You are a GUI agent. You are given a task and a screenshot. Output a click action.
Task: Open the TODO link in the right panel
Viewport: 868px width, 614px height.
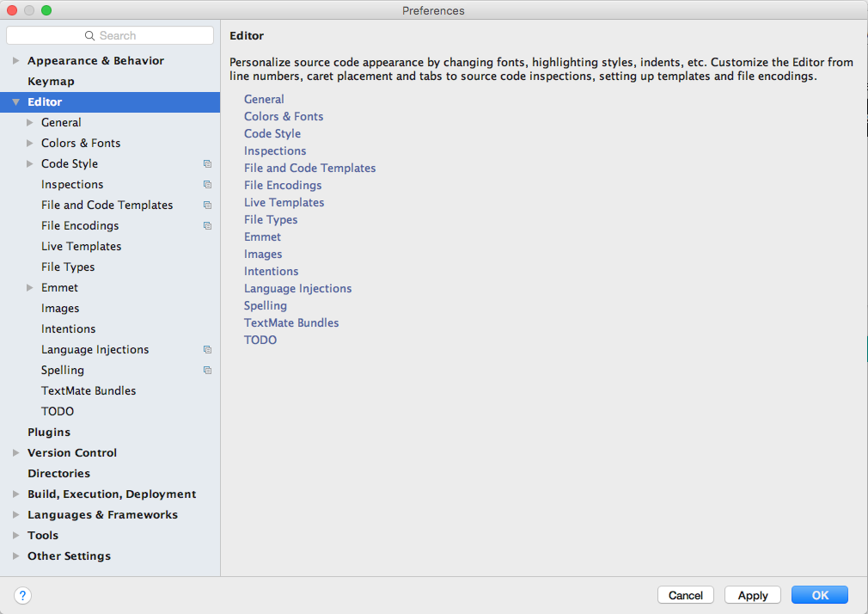pyautogui.click(x=260, y=340)
